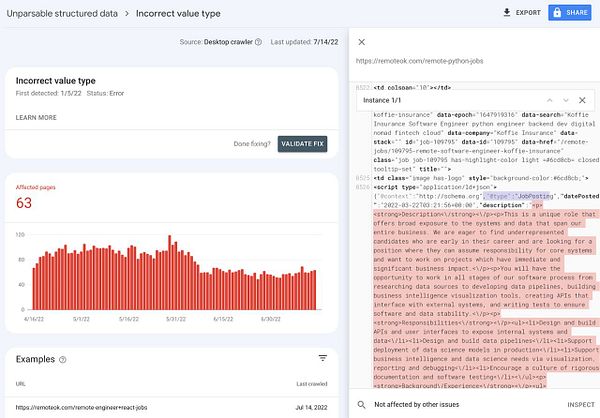
Task: Open the Examples filter icon
Action: (322, 358)
